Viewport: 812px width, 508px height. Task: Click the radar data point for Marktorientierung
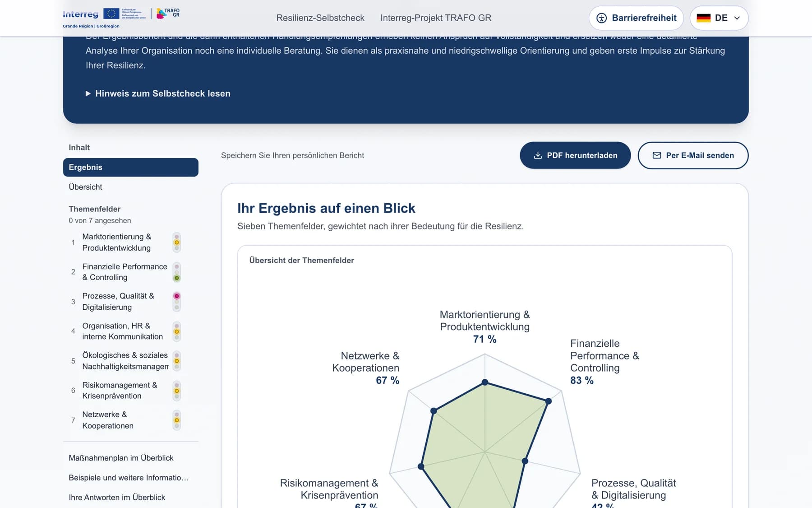click(x=485, y=382)
